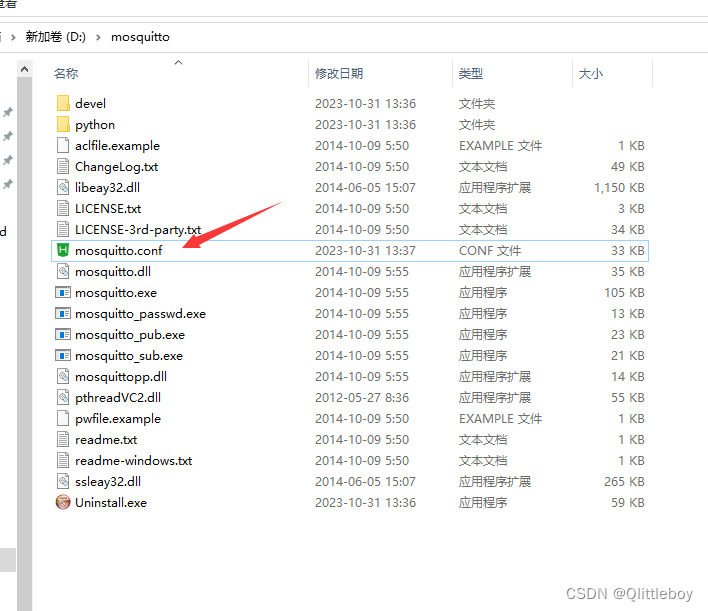Viewport: 708px width, 611px height.
Task: Select the file name pthreadVC2.dll
Action: point(118,397)
